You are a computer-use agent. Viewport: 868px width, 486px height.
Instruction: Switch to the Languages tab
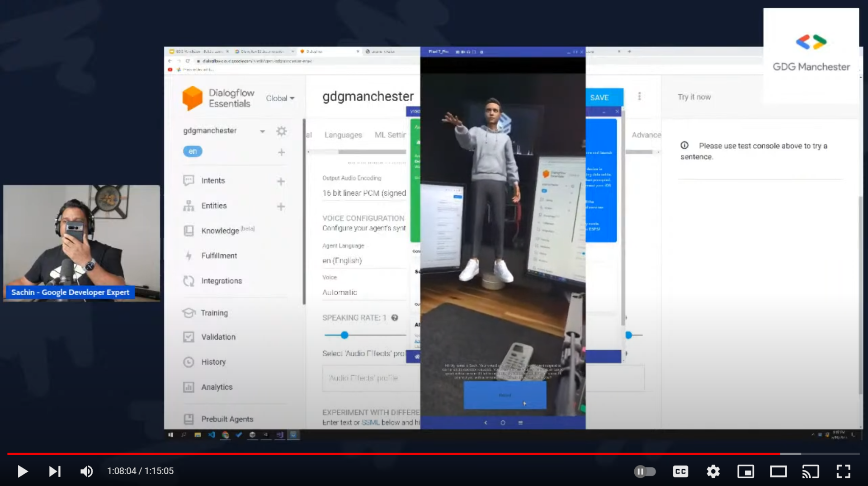[343, 135]
